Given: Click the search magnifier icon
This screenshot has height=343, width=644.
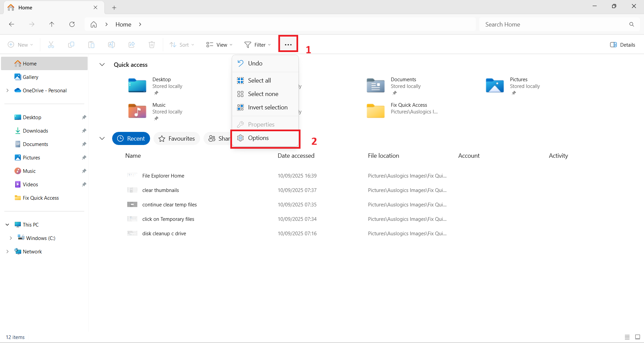Looking at the screenshot, I should pyautogui.click(x=632, y=24).
